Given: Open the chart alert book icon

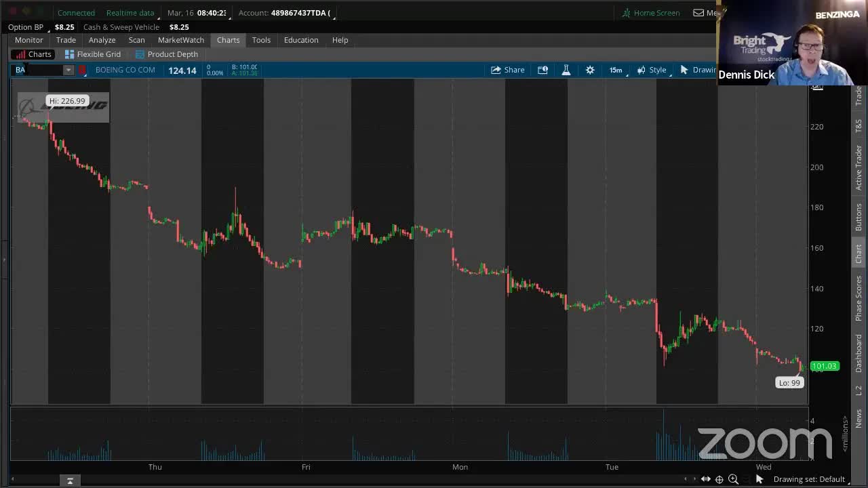Looking at the screenshot, I should coord(542,70).
